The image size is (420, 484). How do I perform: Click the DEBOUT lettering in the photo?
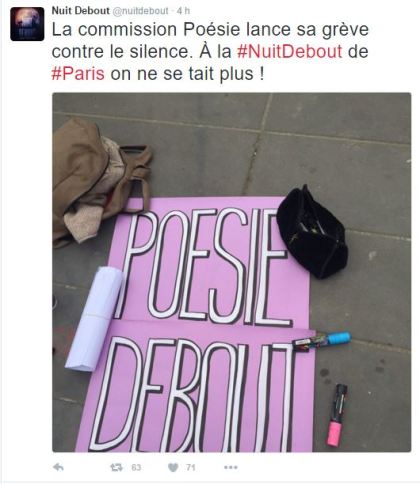click(192, 395)
